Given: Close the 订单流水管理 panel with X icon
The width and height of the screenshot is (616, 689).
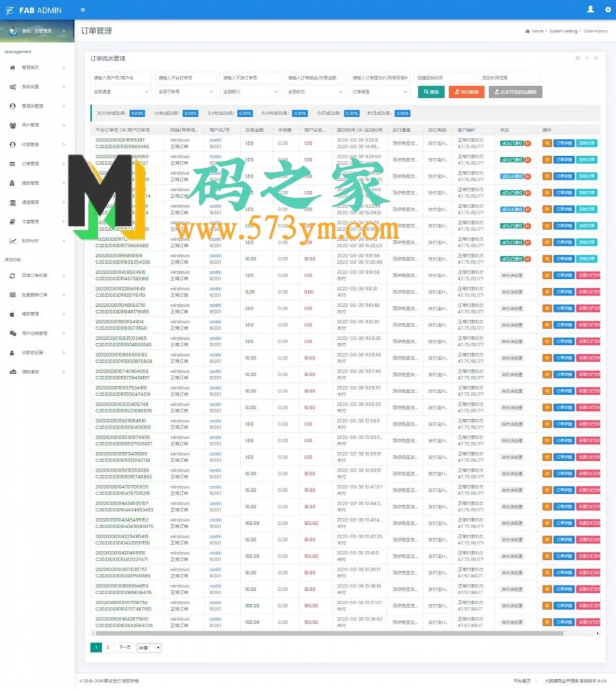Looking at the screenshot, I should [x=596, y=58].
